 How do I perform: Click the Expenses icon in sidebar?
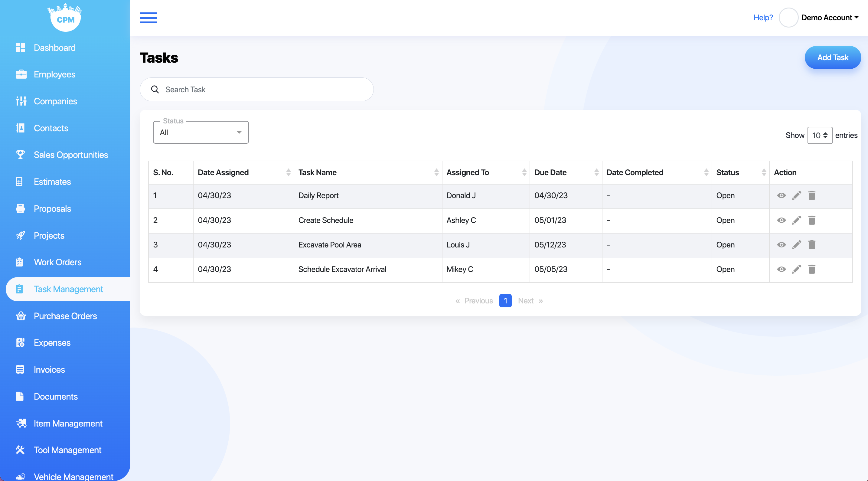pos(20,343)
